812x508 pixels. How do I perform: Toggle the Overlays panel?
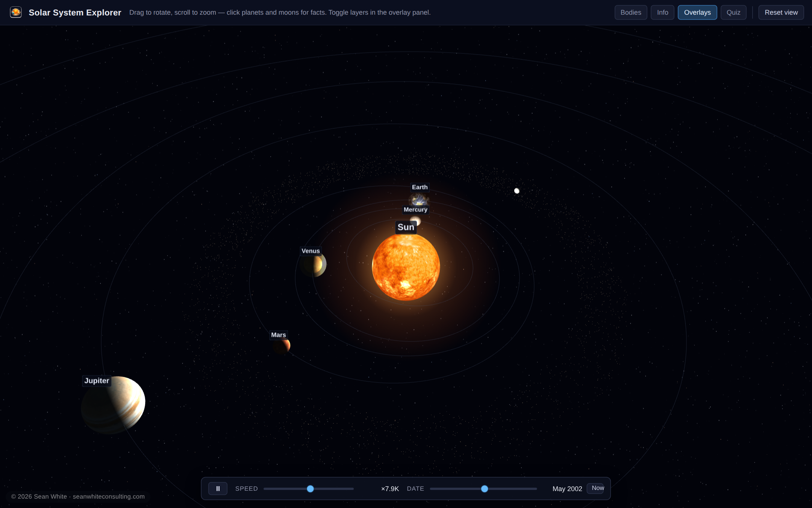pyautogui.click(x=697, y=12)
